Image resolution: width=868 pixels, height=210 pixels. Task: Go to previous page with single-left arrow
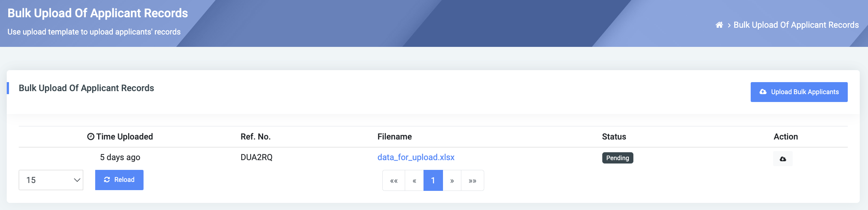414,181
